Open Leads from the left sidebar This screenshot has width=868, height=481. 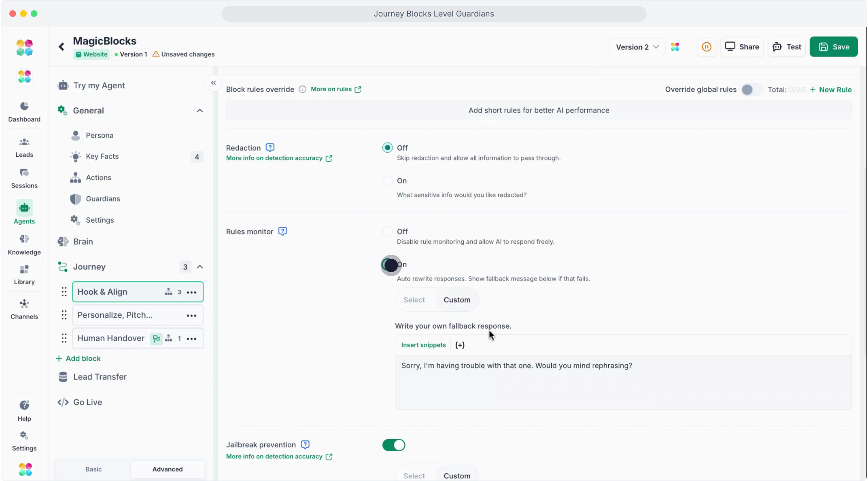point(24,147)
